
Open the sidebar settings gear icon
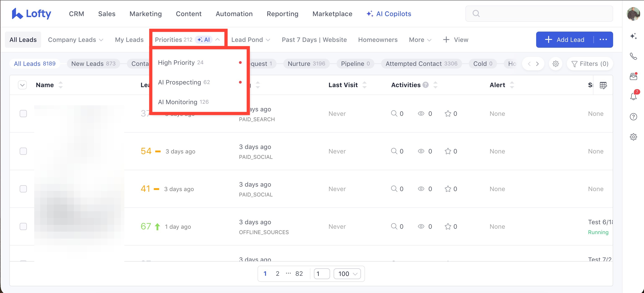[x=633, y=137]
